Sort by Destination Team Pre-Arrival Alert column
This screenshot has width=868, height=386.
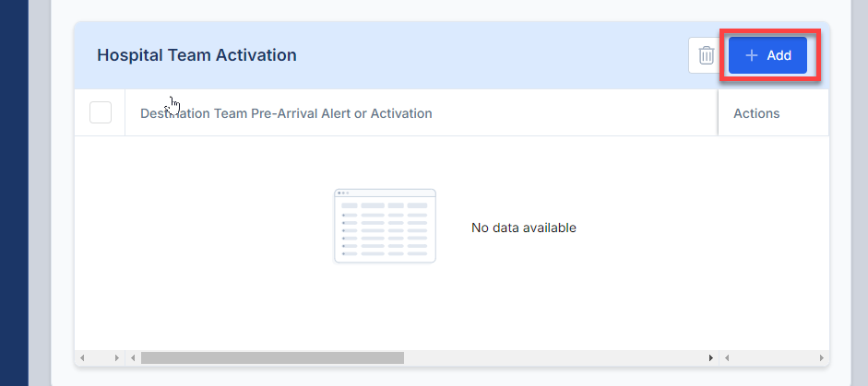click(286, 113)
